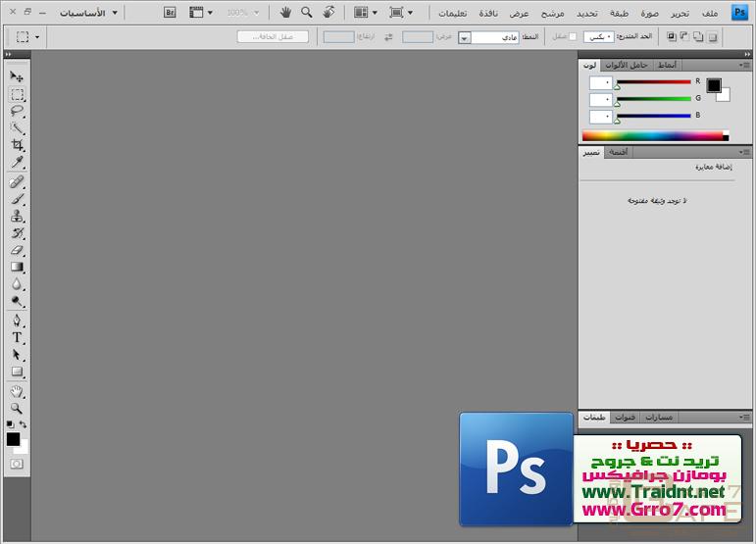756x544 pixels.
Task: Select the Healing Brush bandage tool
Action: click(x=17, y=182)
